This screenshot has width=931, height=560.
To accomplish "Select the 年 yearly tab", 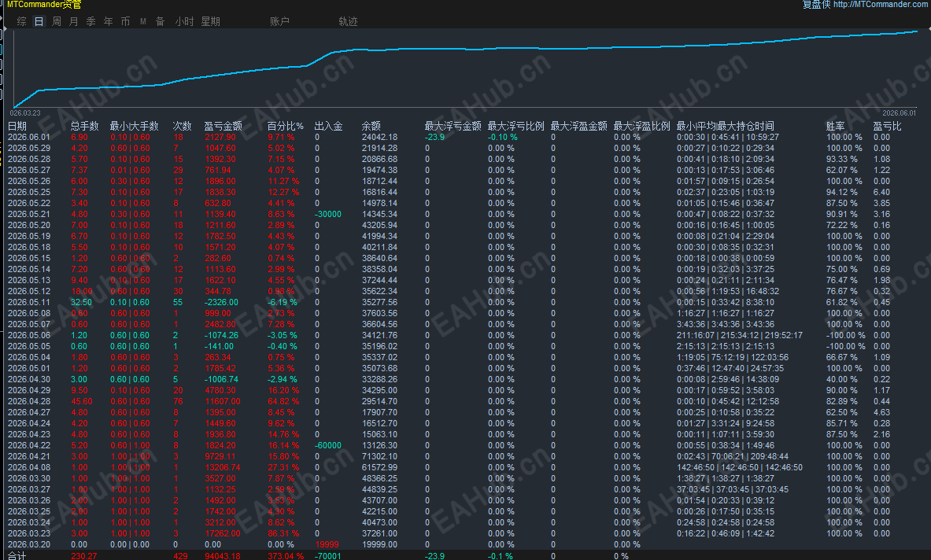I will [108, 21].
